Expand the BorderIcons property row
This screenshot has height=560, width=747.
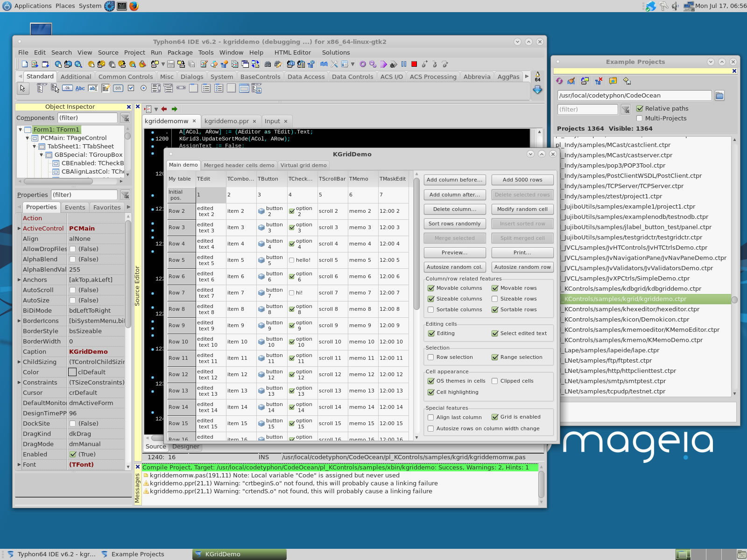click(19, 321)
